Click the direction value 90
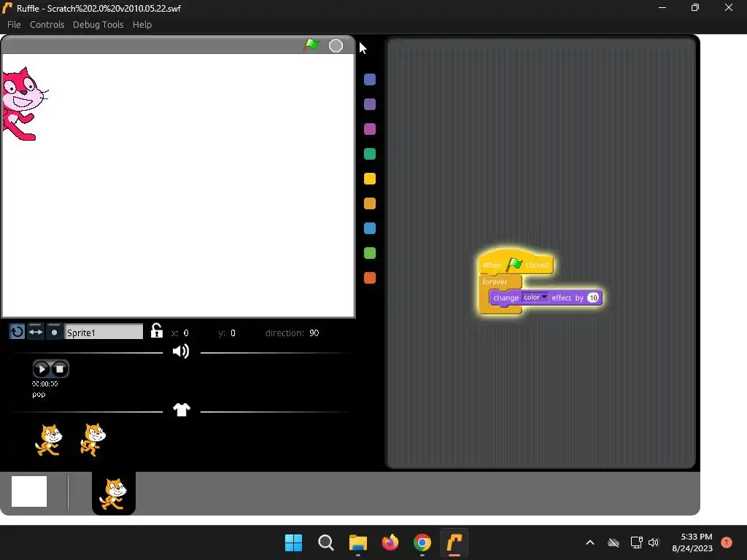 314,332
